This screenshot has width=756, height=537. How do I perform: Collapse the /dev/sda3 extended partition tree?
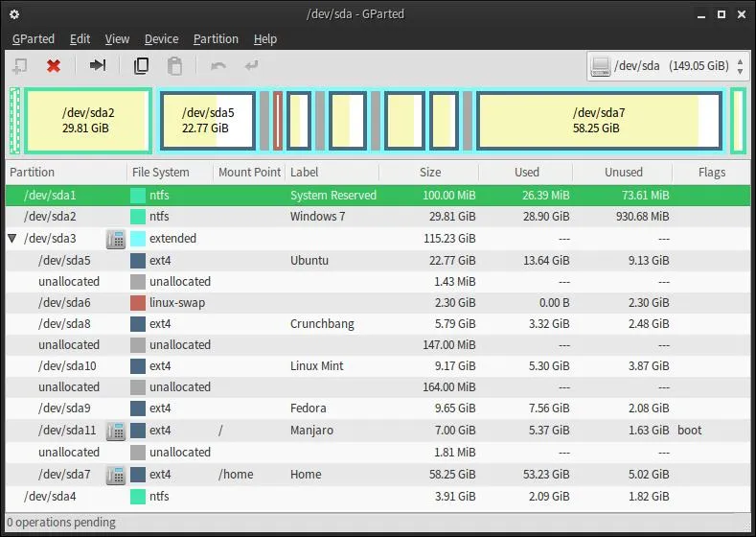coord(12,239)
